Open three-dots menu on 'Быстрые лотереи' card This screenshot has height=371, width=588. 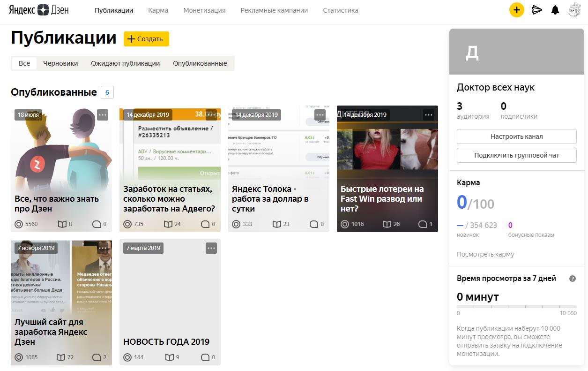pyautogui.click(x=429, y=115)
